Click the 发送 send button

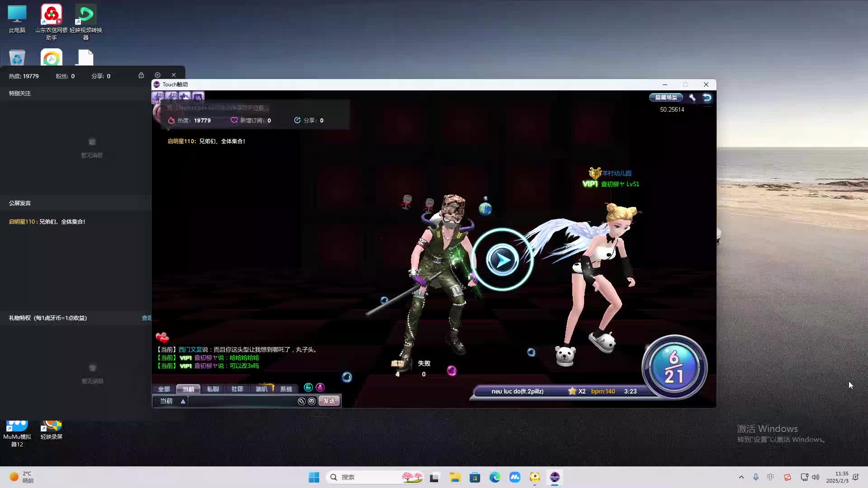coord(329,401)
